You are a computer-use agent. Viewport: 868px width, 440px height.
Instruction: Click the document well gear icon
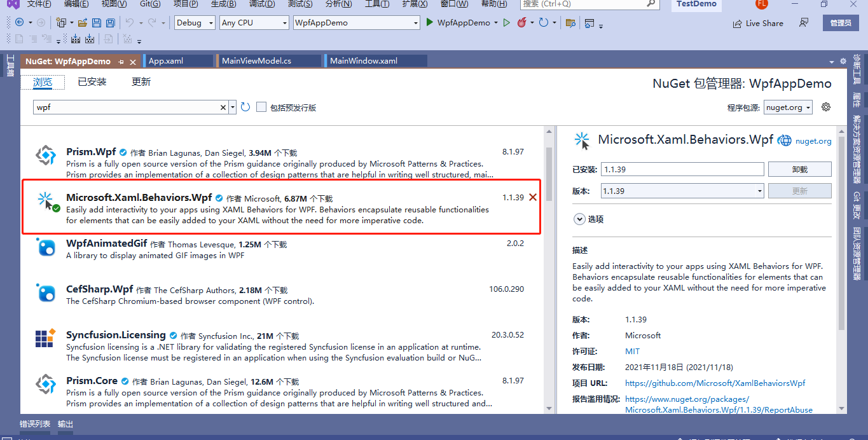(x=843, y=61)
